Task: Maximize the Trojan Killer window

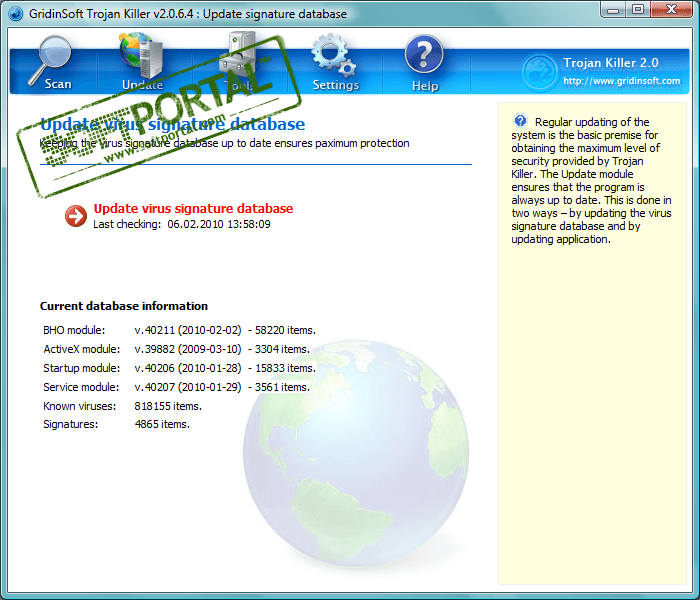Action: pyautogui.click(x=638, y=9)
